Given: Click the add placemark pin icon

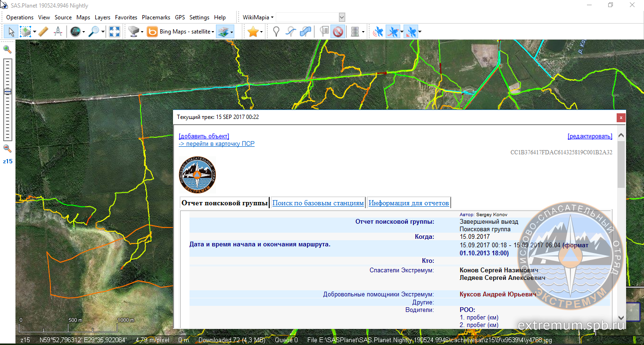Looking at the screenshot, I should (x=277, y=32).
